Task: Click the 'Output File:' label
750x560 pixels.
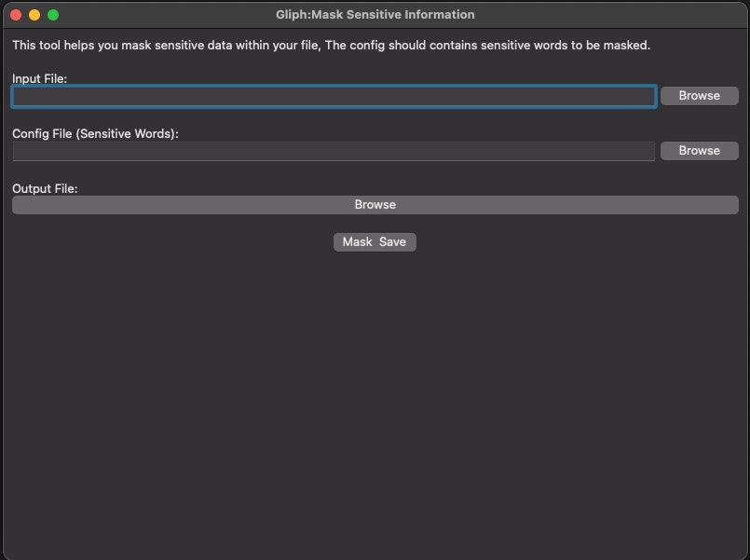Action: pyautogui.click(x=45, y=188)
